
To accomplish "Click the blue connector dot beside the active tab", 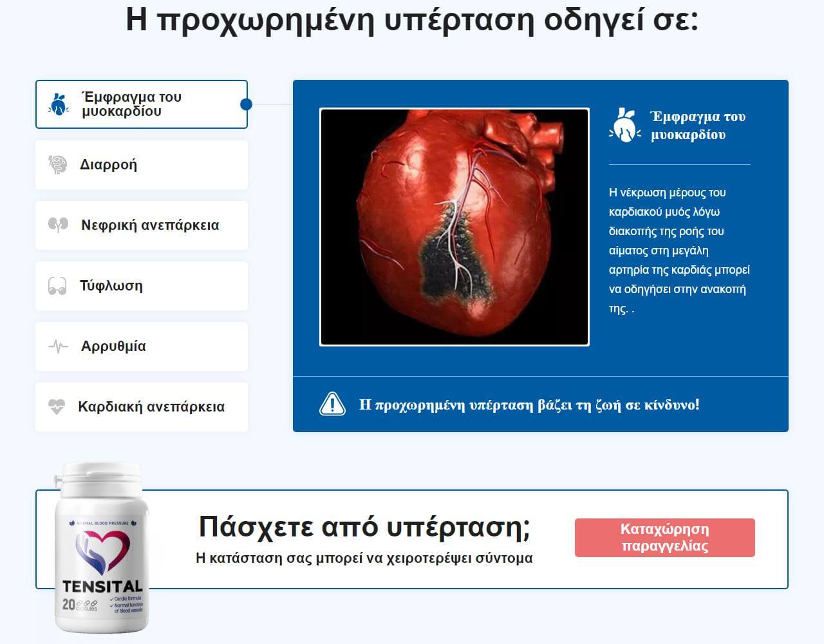I will coord(245,104).
